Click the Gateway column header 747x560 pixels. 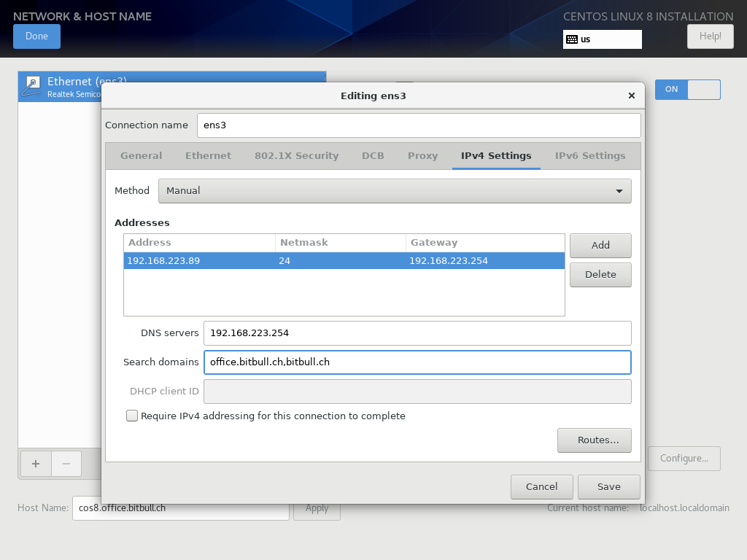(x=485, y=243)
